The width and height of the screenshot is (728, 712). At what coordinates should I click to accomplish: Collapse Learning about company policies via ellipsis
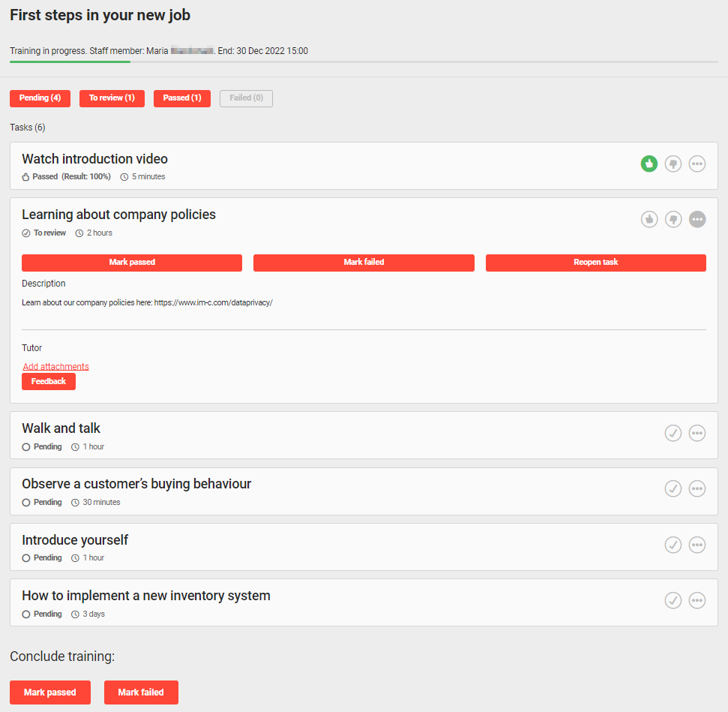[x=697, y=219]
